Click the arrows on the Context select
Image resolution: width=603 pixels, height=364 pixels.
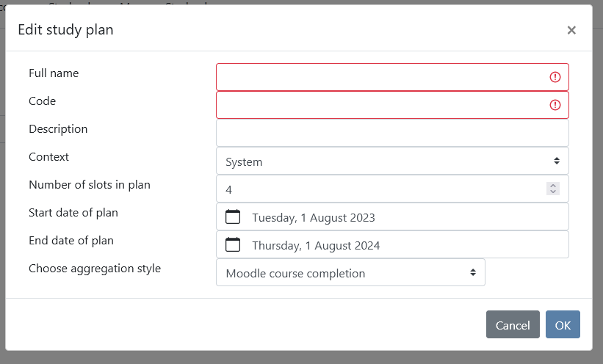(x=557, y=161)
